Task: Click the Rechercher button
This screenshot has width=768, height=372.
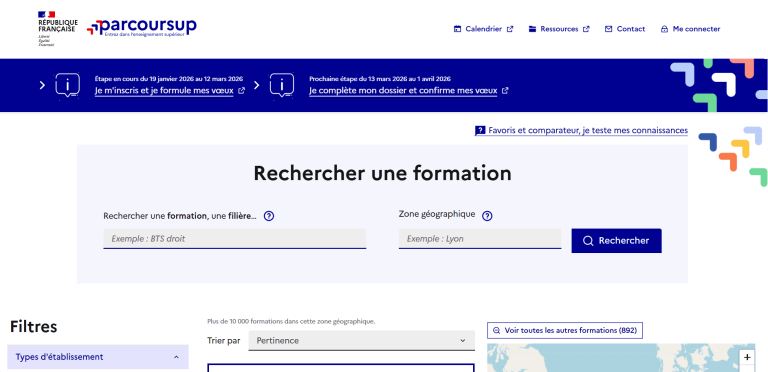Action: click(x=616, y=241)
